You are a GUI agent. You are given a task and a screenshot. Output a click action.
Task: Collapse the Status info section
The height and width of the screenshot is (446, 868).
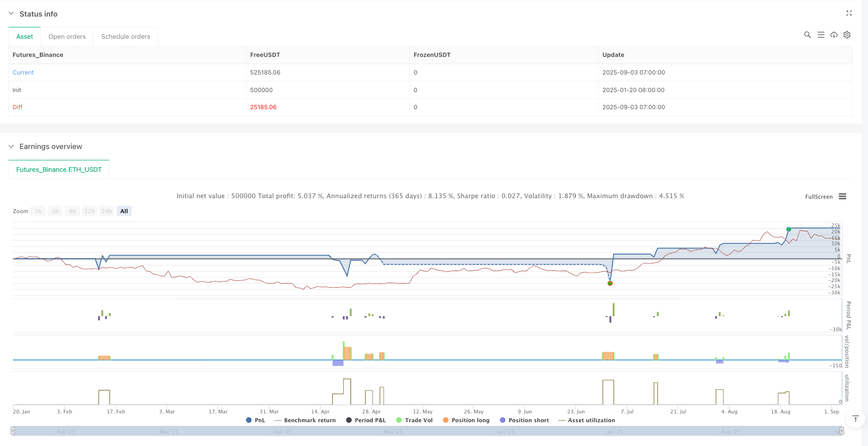[11, 13]
